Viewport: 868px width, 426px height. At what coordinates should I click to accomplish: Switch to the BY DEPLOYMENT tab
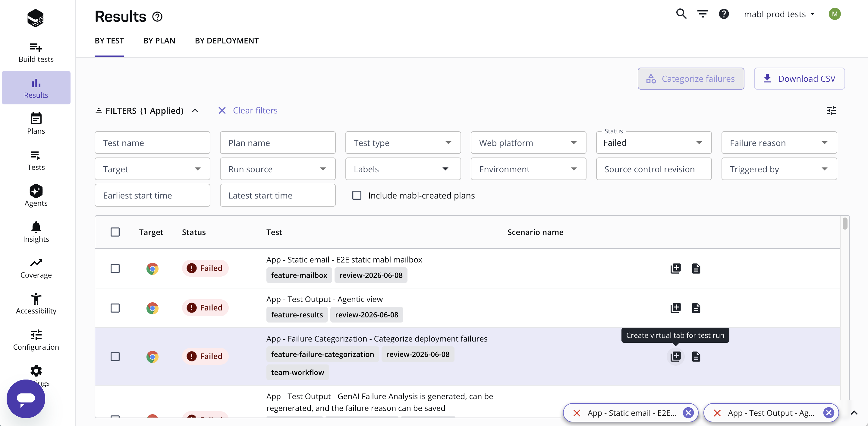pos(227,41)
